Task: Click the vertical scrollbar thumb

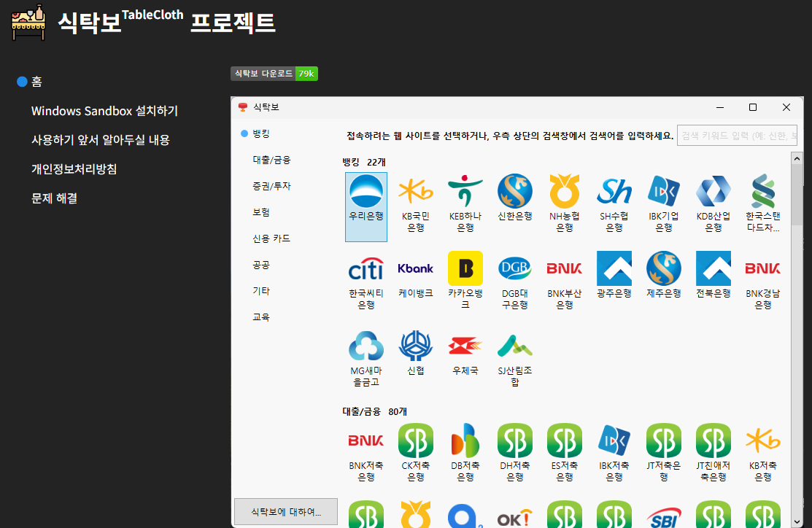Action: point(797,195)
